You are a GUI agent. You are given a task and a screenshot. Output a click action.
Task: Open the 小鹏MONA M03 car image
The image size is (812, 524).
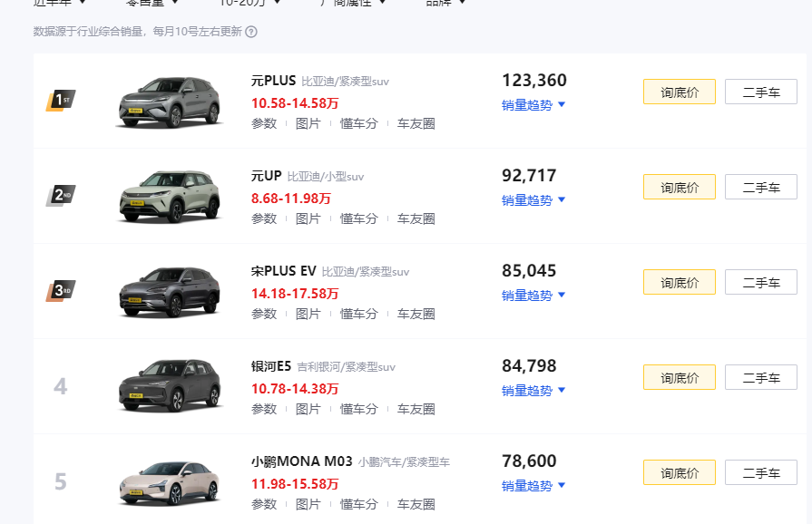[170, 482]
